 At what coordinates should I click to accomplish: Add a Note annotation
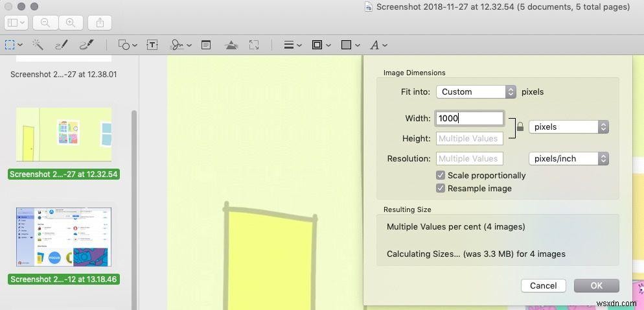[x=206, y=45]
